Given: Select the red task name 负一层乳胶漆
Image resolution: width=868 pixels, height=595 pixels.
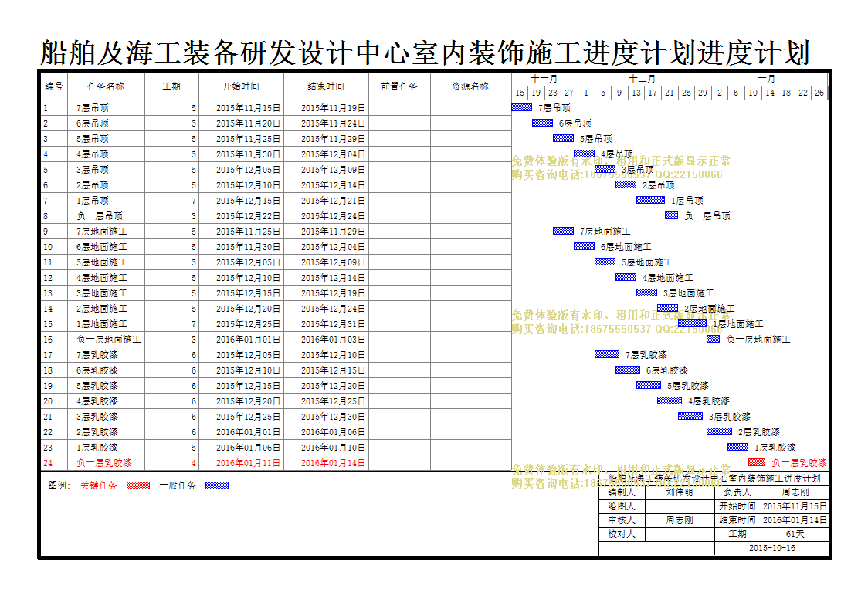Looking at the screenshot, I should pos(104,463).
